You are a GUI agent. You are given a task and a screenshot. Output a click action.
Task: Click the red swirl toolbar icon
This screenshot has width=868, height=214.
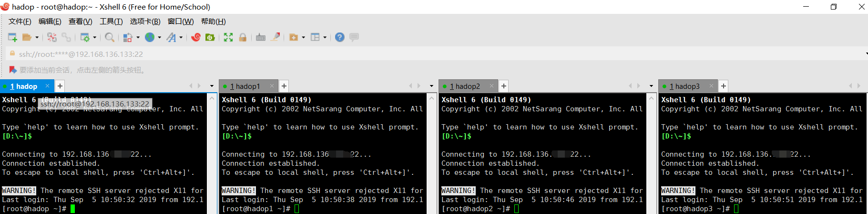(196, 37)
